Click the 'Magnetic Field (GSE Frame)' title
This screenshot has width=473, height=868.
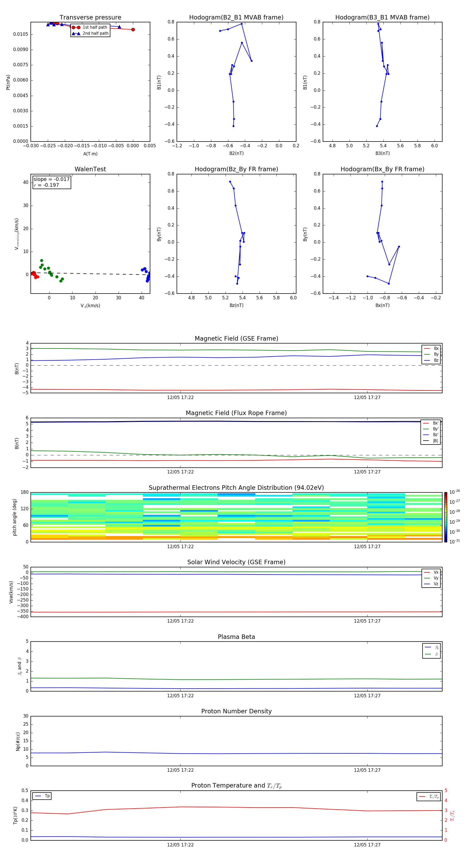[236, 339]
